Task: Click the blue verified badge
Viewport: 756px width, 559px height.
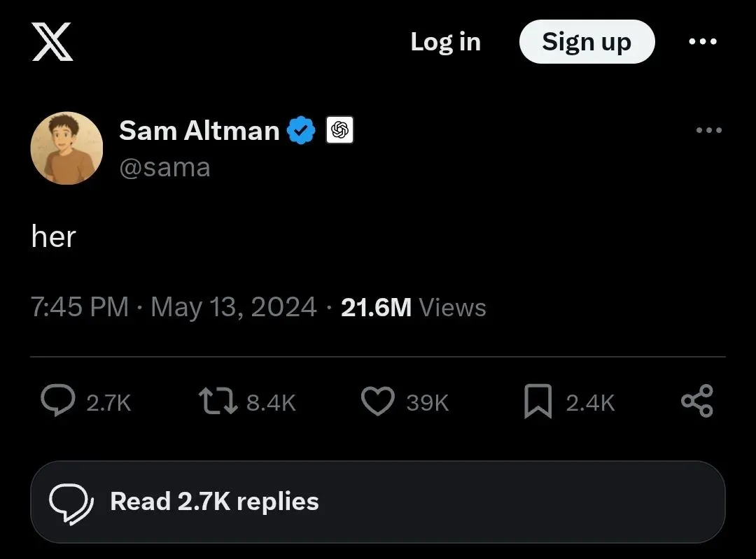Action: click(x=302, y=131)
